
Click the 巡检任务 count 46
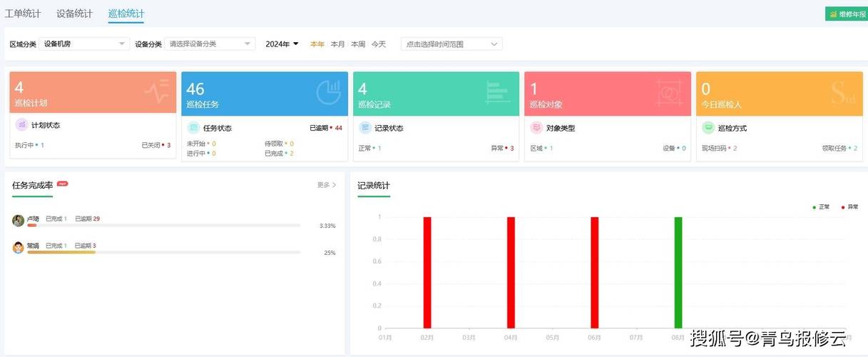tap(195, 89)
